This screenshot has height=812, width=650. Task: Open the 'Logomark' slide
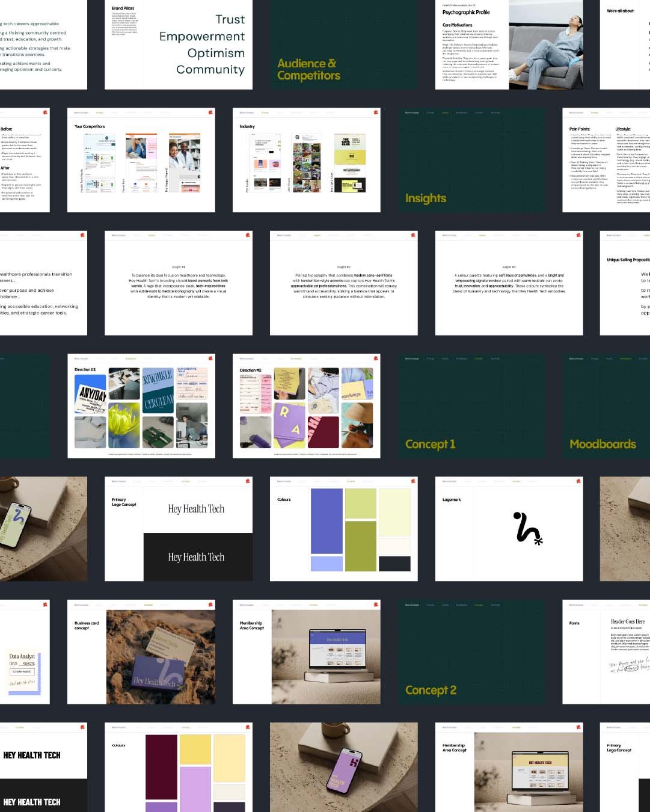tap(509, 529)
